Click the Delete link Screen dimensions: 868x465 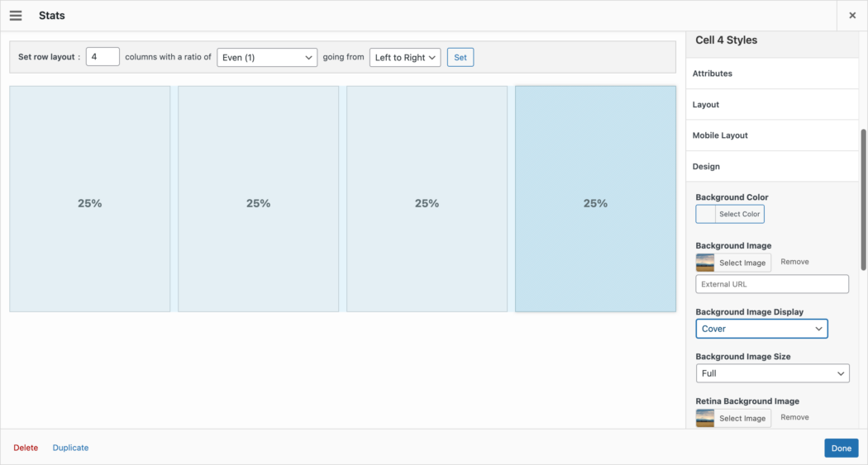(x=26, y=448)
